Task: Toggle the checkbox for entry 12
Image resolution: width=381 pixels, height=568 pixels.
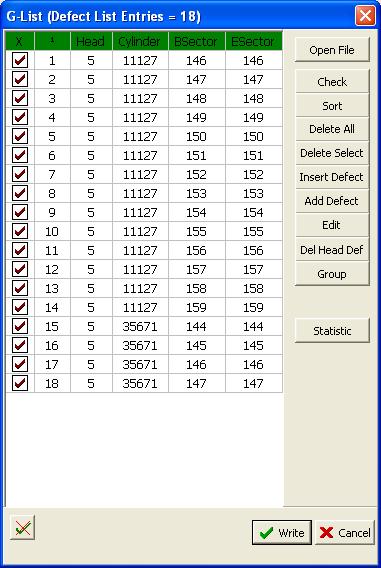Action: (20, 269)
